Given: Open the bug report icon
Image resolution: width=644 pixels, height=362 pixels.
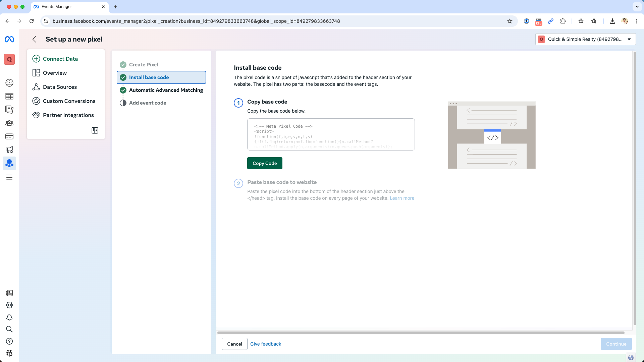Looking at the screenshot, I should point(9,354).
